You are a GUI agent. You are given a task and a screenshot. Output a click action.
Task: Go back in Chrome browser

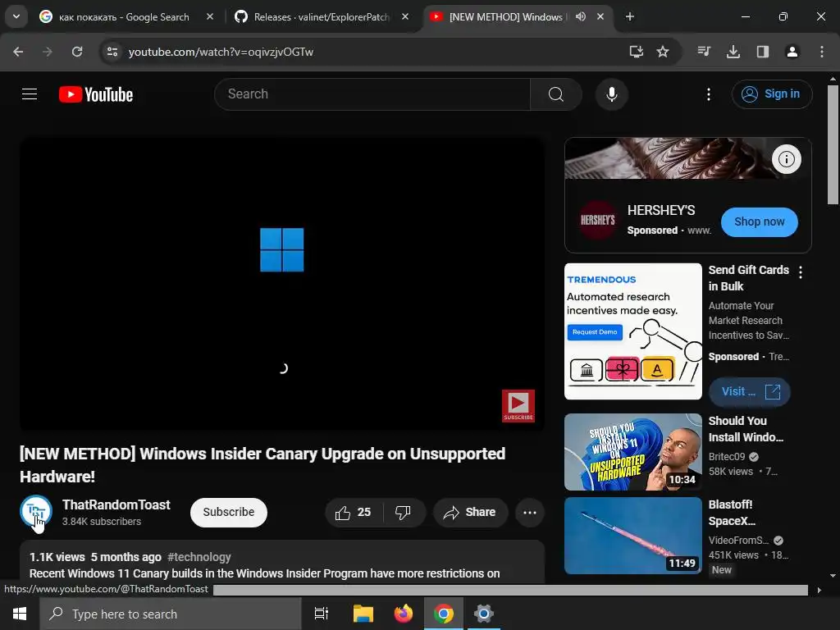point(18,52)
